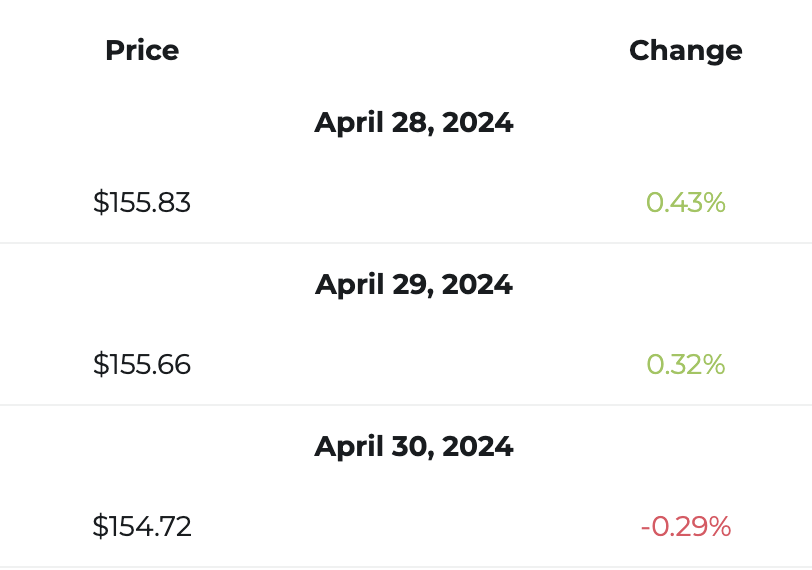Select the April 28, 2024 date heading
Viewport: 812px width, 570px height.
point(413,123)
